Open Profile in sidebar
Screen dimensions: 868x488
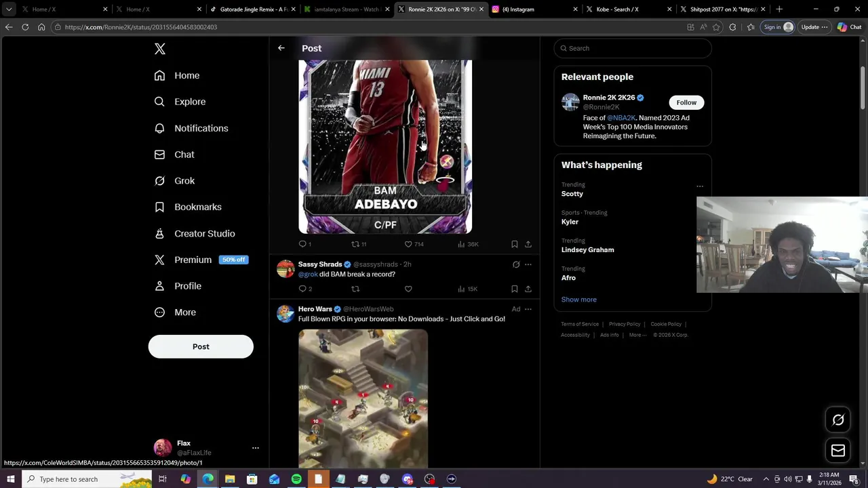tap(178, 286)
